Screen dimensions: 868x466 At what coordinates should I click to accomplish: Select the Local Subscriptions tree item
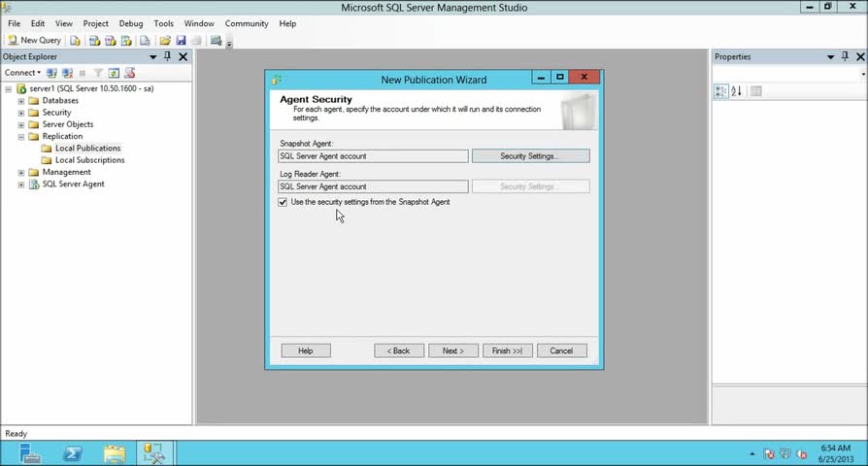(x=89, y=160)
